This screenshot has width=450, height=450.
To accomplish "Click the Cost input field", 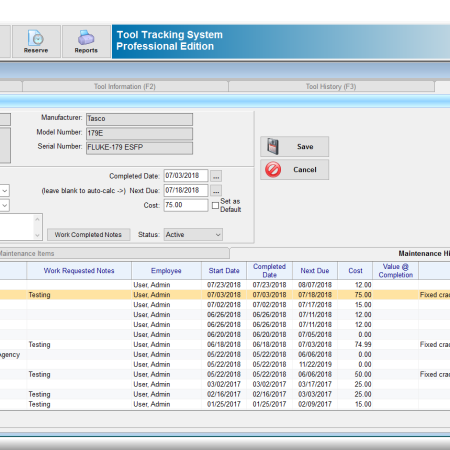I will coord(186,205).
